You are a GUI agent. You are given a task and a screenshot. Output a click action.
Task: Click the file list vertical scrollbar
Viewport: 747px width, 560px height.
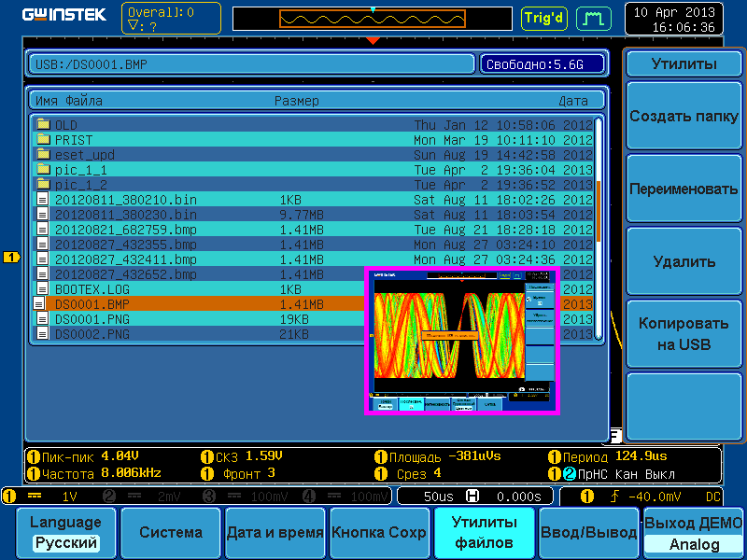599,224
